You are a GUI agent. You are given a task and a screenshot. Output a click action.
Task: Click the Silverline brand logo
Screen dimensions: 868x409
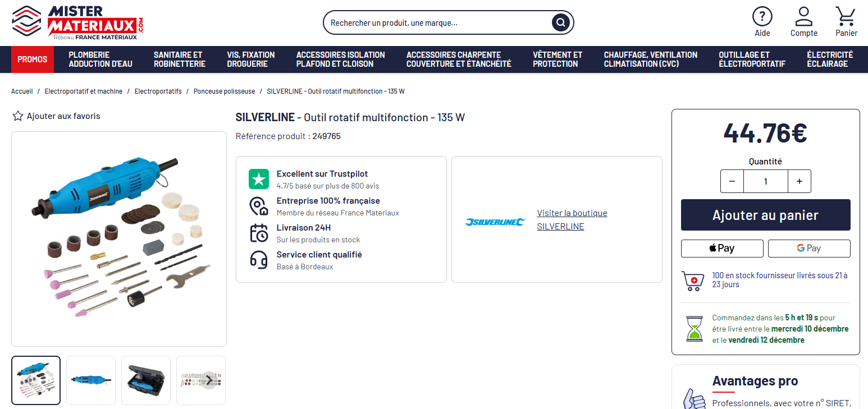point(495,222)
